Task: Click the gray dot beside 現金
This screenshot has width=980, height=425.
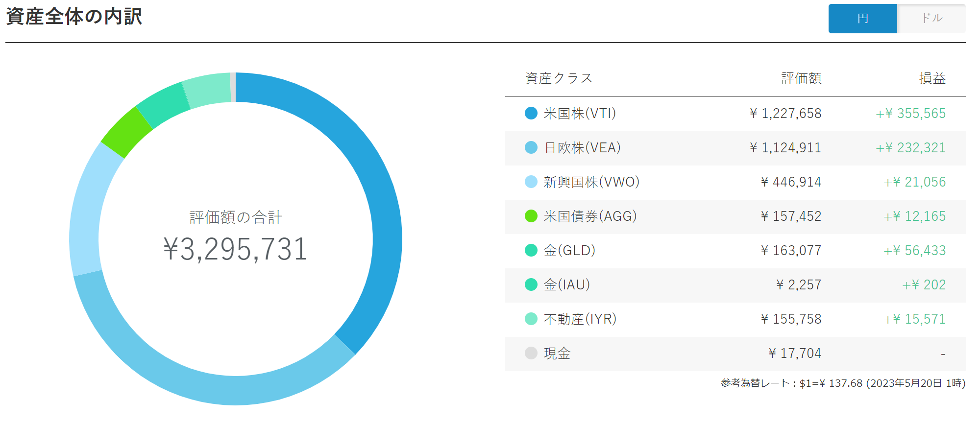Action: (531, 354)
